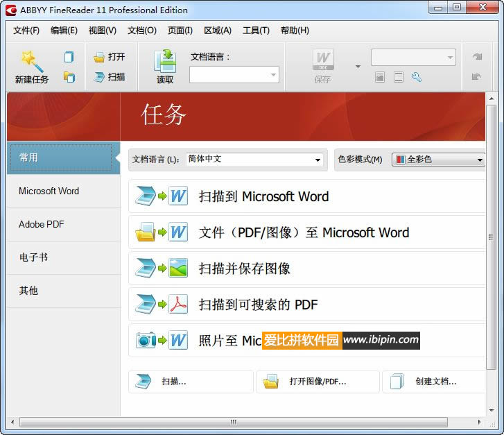Select the 常用 task category

point(63,157)
